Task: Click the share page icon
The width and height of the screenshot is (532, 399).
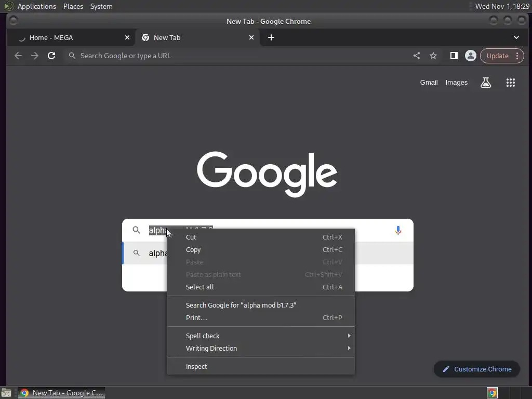Action: 417,56
